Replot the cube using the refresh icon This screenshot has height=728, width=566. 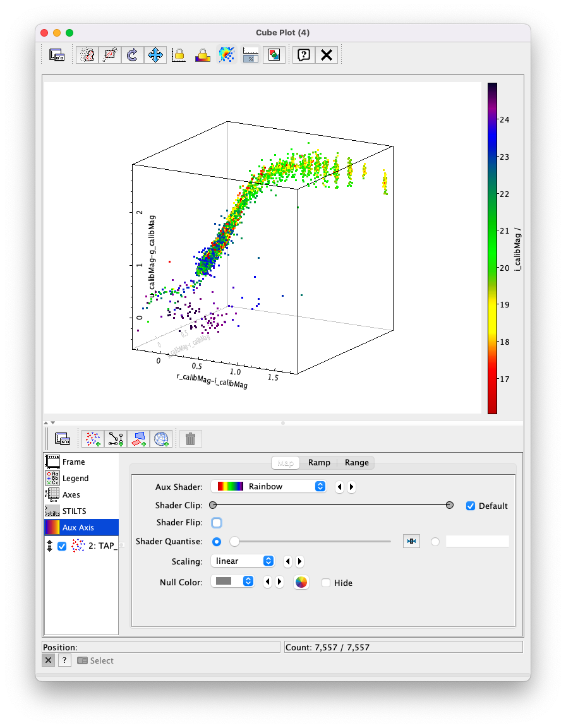132,55
